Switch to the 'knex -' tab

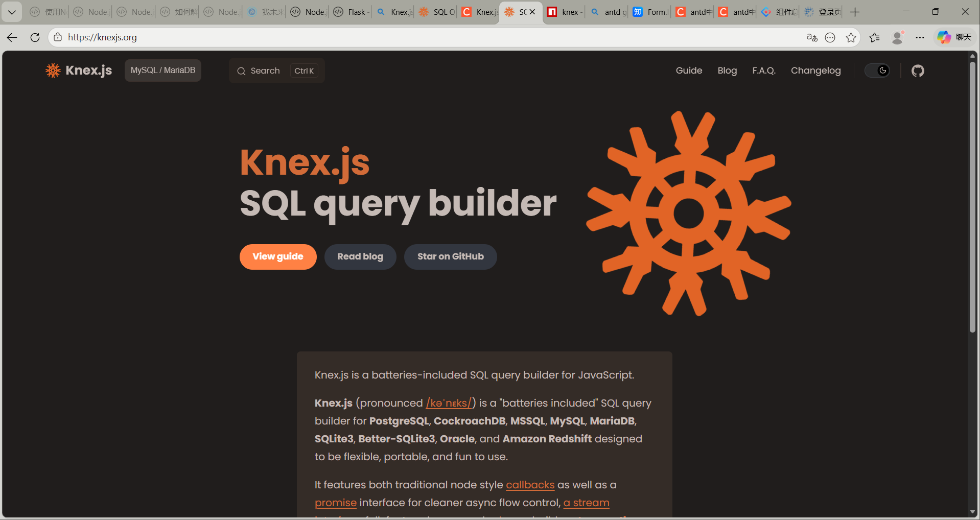click(x=565, y=12)
